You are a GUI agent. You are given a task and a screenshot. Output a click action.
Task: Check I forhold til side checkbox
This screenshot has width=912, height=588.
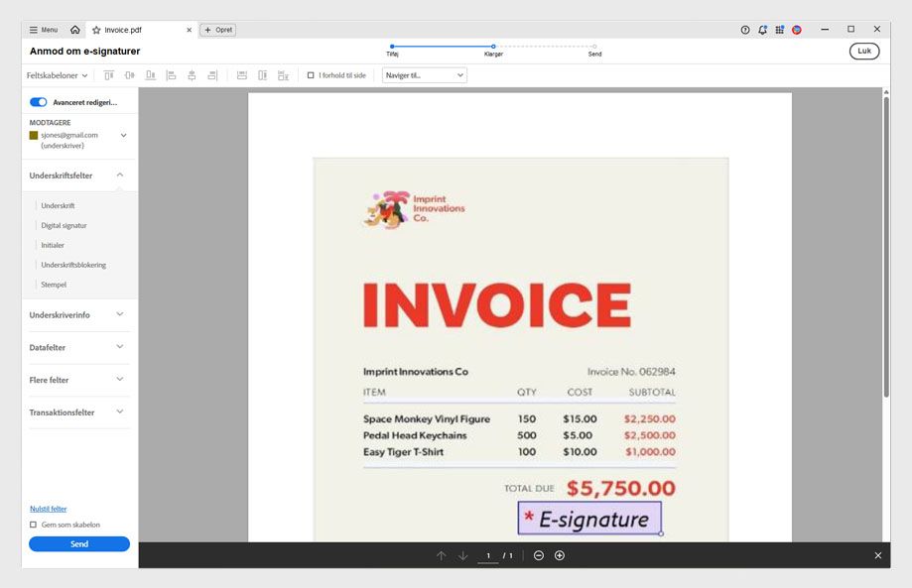coord(311,75)
